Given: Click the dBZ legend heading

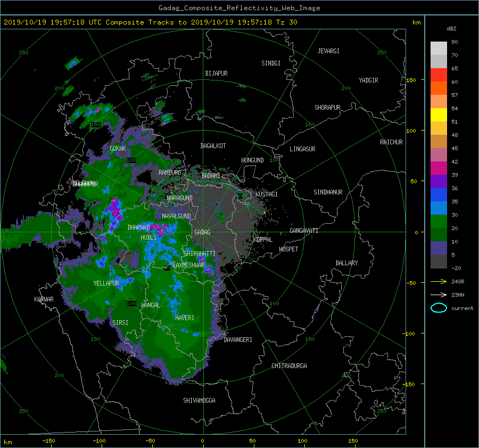Looking at the screenshot, I should point(451,29).
